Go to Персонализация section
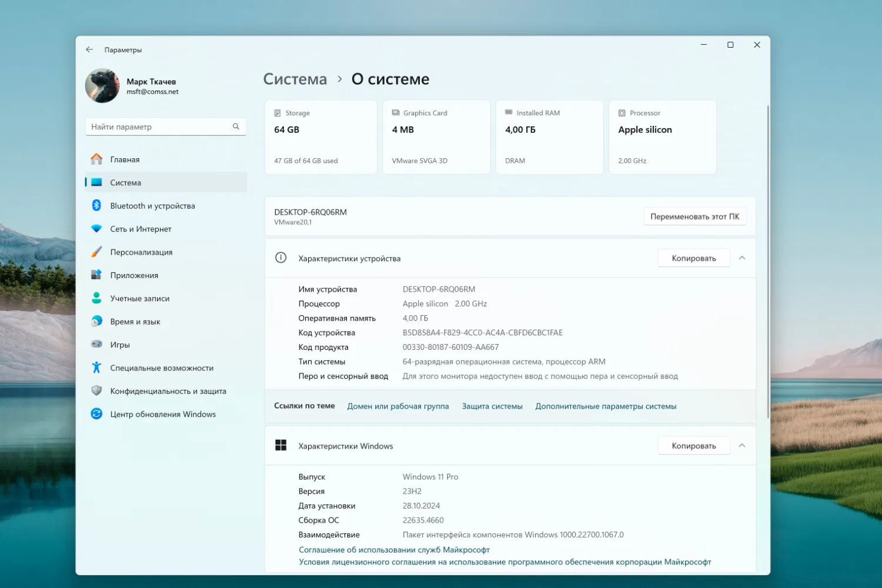 166,252
